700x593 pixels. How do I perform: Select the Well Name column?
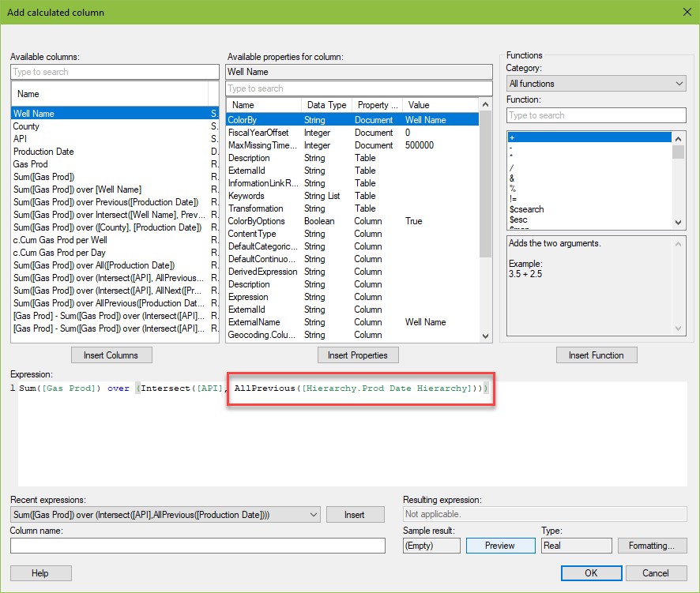pos(115,114)
